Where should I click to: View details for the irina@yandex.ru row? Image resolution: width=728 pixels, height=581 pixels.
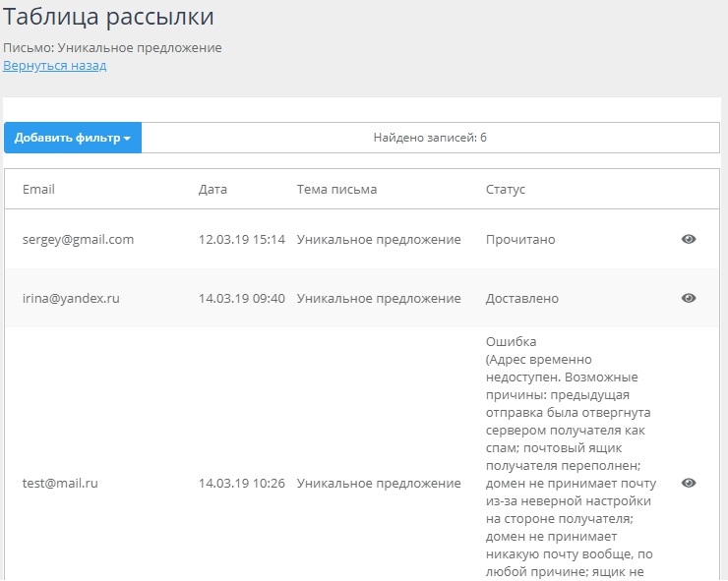click(689, 298)
